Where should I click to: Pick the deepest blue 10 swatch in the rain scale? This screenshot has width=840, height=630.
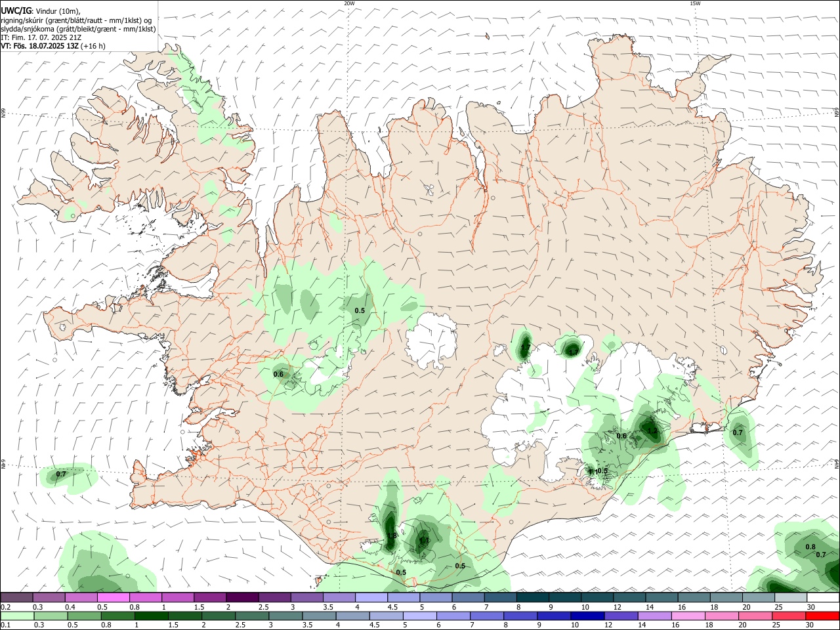coord(587,616)
